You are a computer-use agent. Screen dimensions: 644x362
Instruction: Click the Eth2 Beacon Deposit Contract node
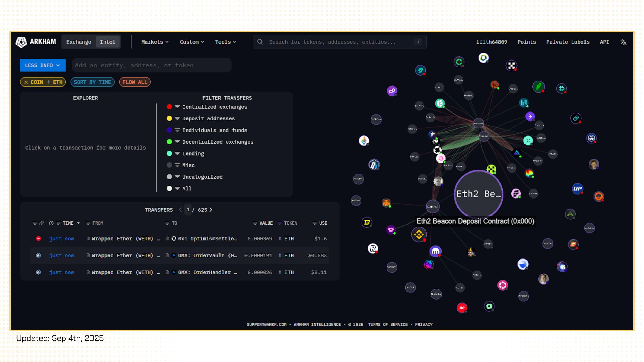[478, 194]
